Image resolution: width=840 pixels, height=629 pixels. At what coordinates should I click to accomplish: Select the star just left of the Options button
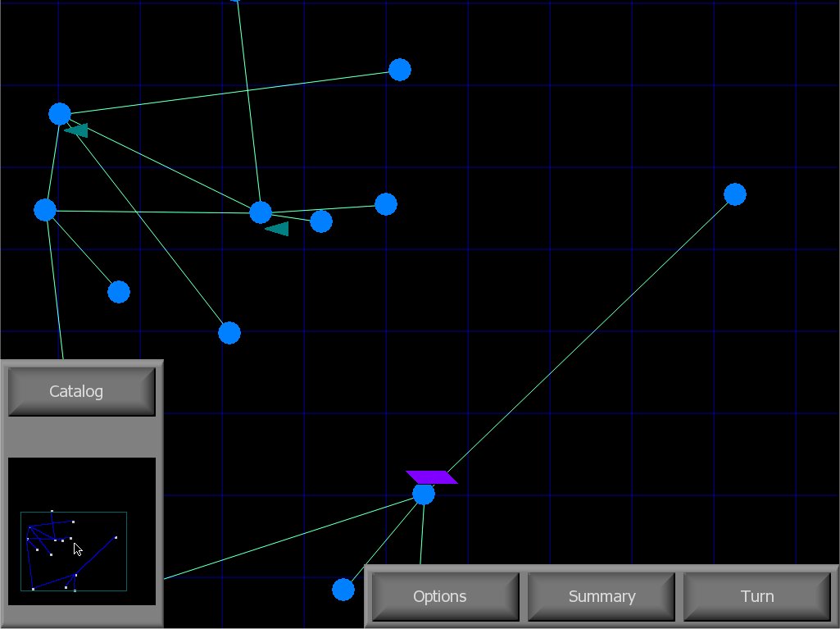pyautogui.click(x=343, y=589)
